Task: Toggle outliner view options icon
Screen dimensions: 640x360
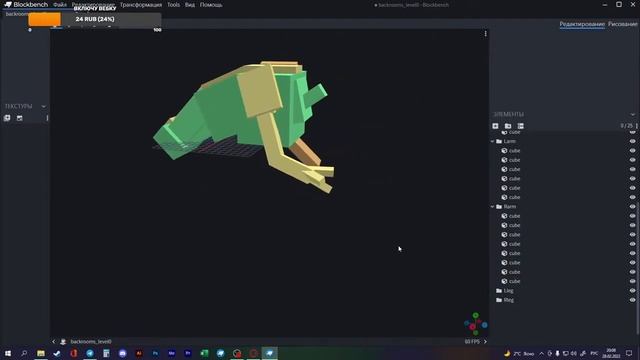Action: click(520, 126)
